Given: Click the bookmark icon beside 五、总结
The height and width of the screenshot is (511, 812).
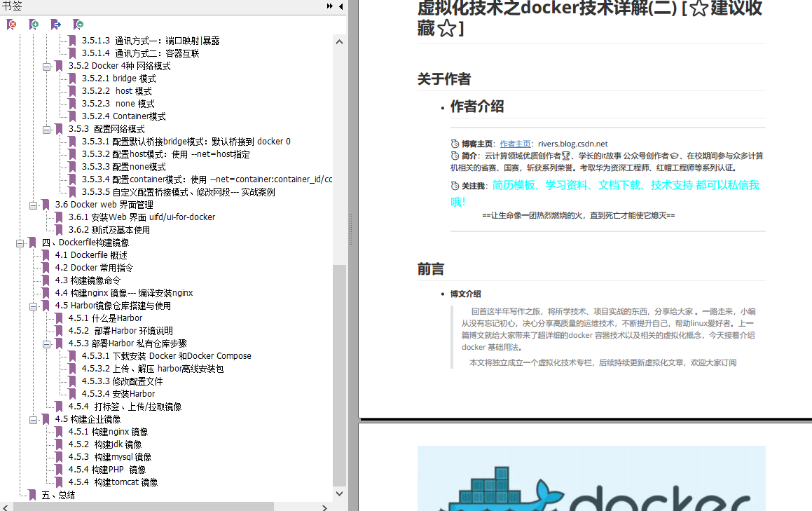Looking at the screenshot, I should tap(31, 495).
